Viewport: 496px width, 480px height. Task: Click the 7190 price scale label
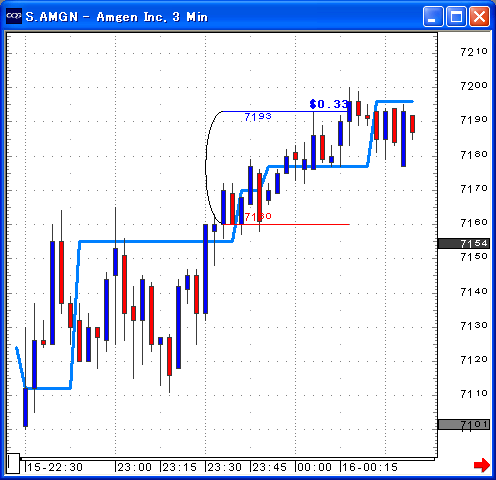coord(474,120)
